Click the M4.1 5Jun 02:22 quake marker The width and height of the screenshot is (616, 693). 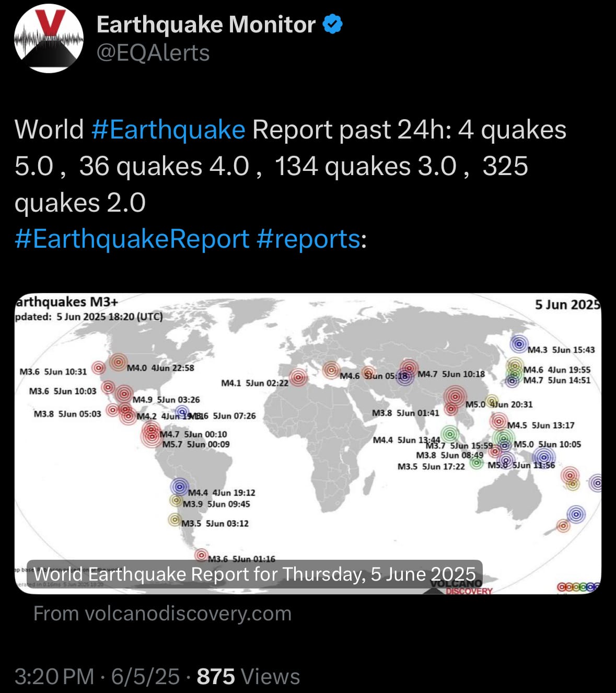pos(298,377)
